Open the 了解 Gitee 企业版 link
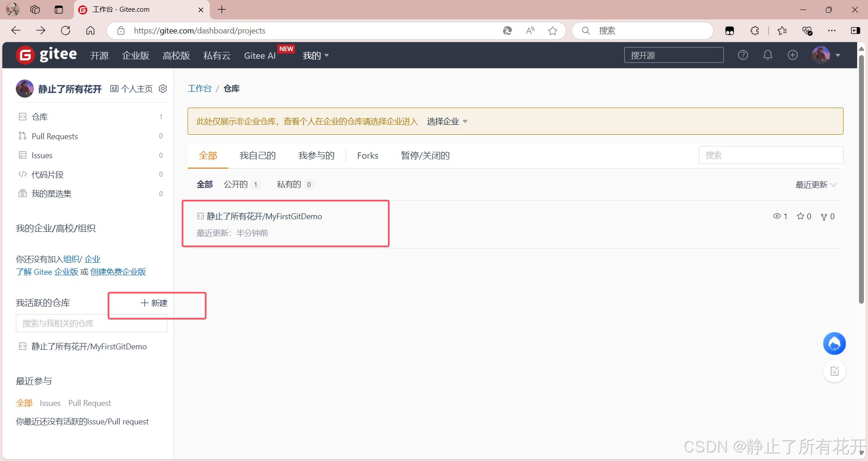 [47, 272]
